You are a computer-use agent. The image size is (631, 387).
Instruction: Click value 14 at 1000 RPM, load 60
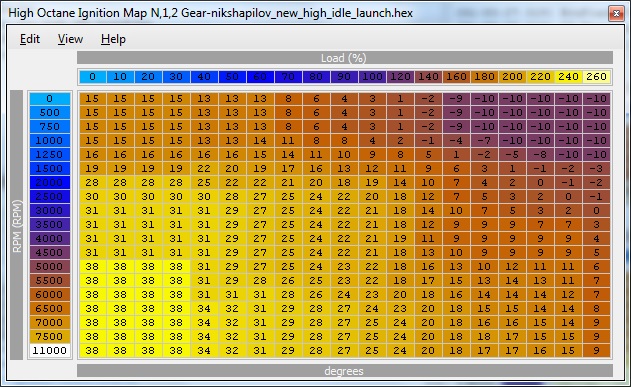(260, 140)
